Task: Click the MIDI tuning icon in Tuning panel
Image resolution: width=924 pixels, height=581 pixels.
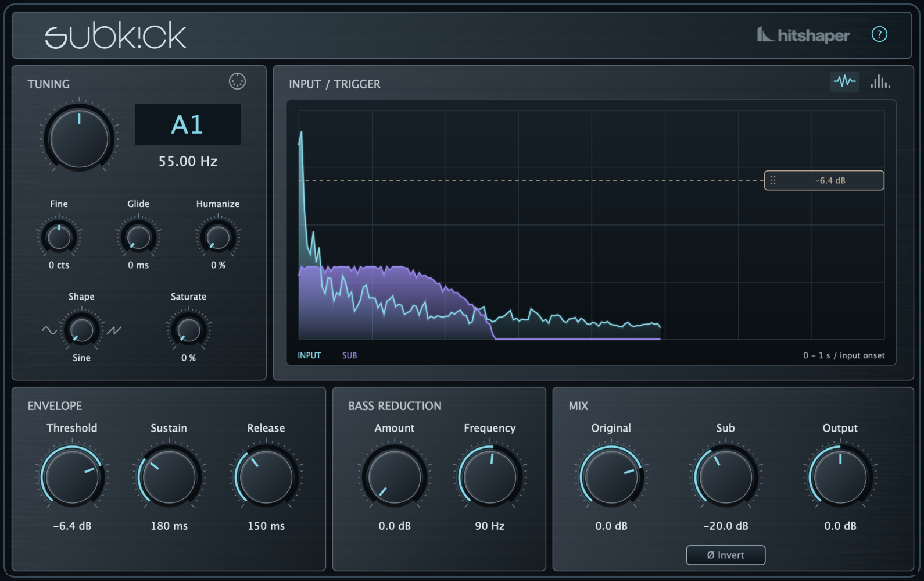Action: [x=237, y=81]
